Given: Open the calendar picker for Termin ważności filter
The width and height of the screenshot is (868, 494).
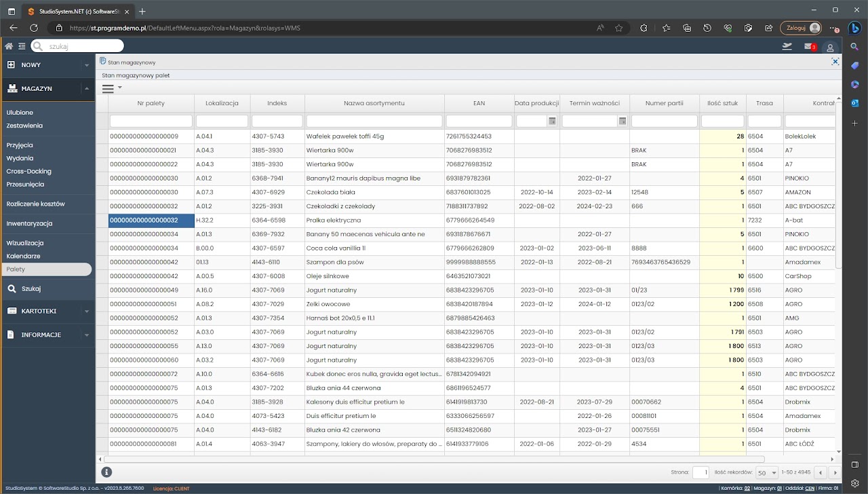Looking at the screenshot, I should coord(622,121).
